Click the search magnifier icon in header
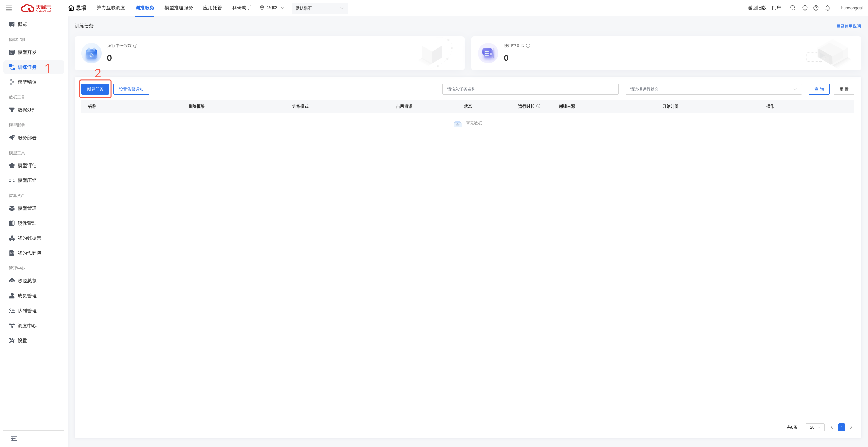Viewport: 868px width, 447px height. 793,8
